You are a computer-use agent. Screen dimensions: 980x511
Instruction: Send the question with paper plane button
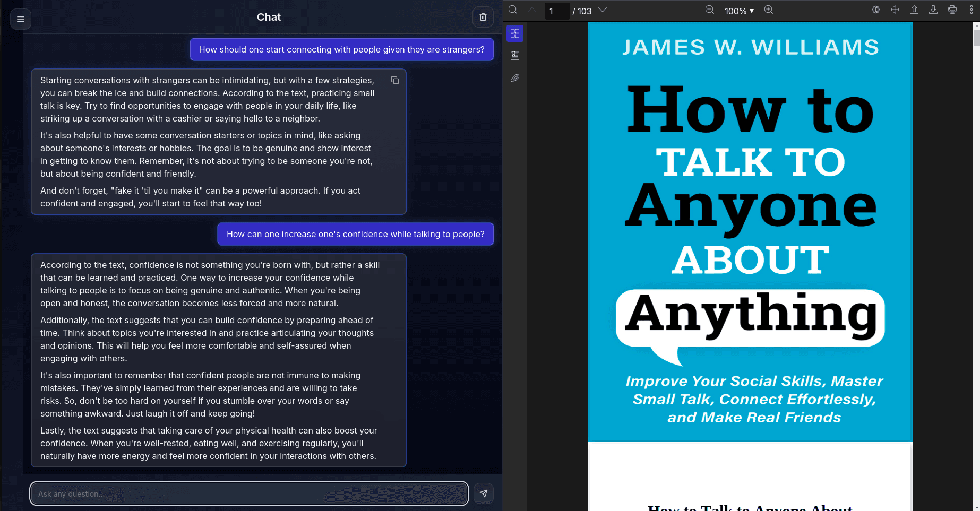tap(484, 493)
